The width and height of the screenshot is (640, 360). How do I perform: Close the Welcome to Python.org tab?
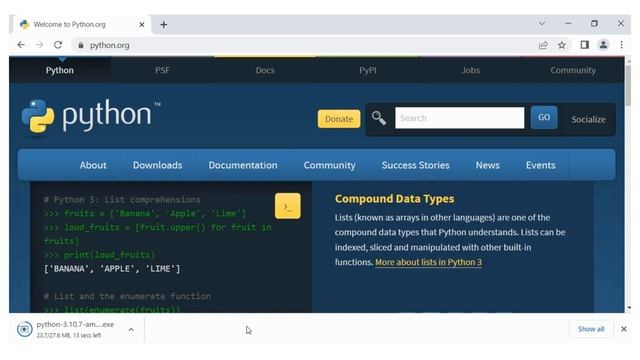pyautogui.click(x=142, y=24)
